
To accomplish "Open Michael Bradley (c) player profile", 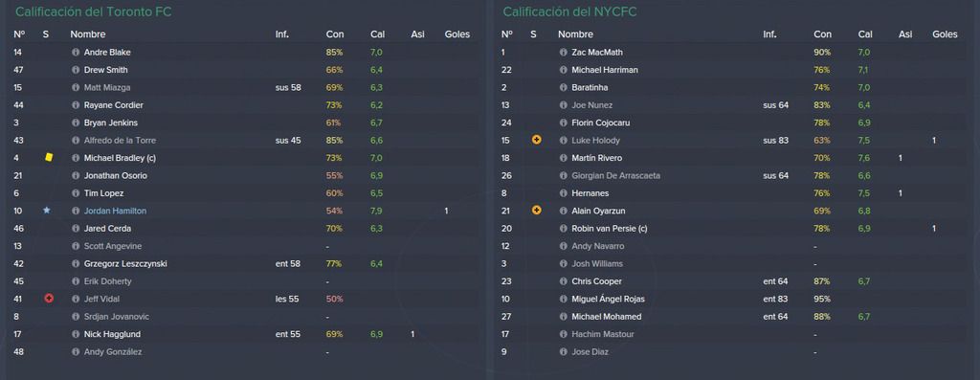I will tap(120, 158).
